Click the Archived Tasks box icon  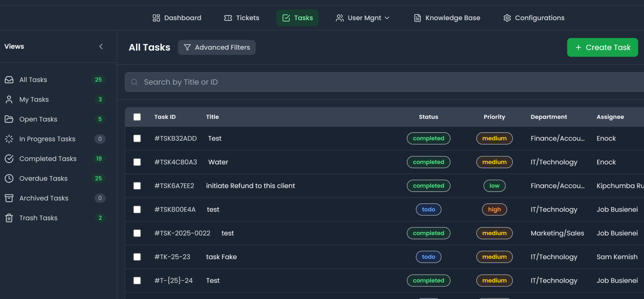tap(9, 198)
